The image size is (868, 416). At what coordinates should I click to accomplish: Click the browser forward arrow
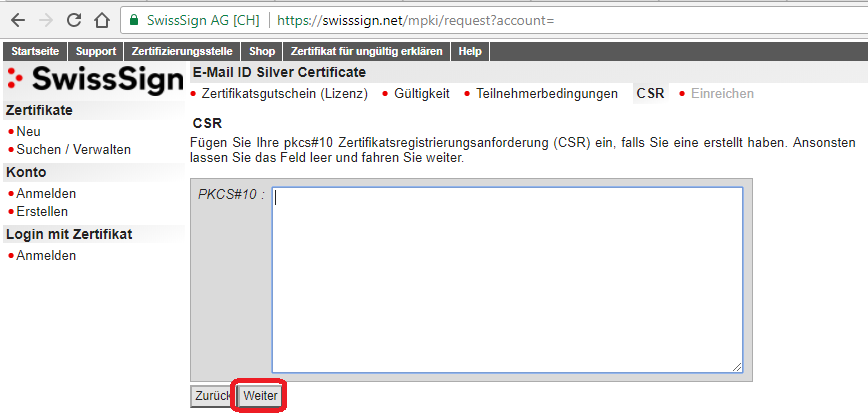click(46, 20)
